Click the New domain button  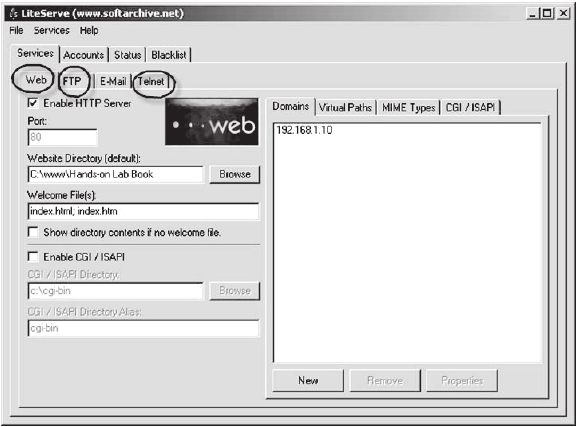(x=308, y=380)
